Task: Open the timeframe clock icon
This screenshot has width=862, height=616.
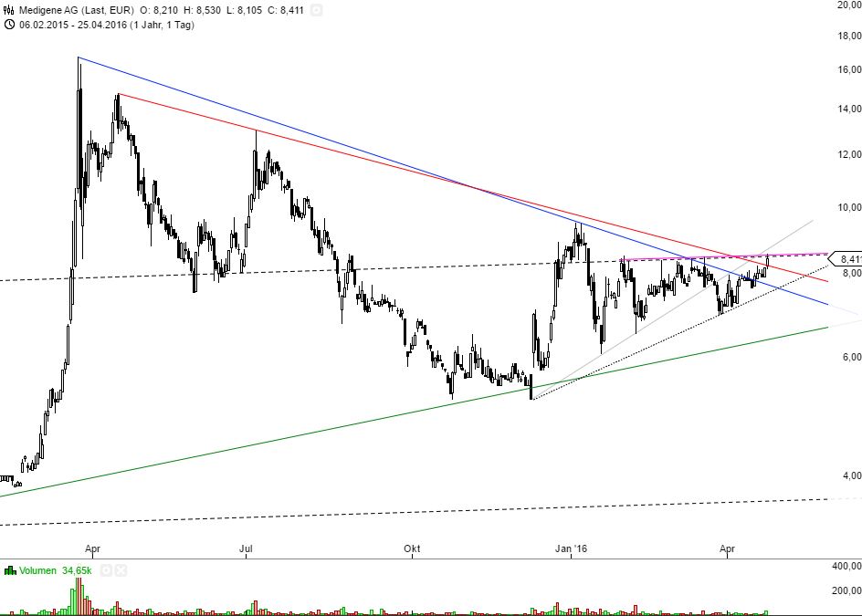Action: (9, 26)
